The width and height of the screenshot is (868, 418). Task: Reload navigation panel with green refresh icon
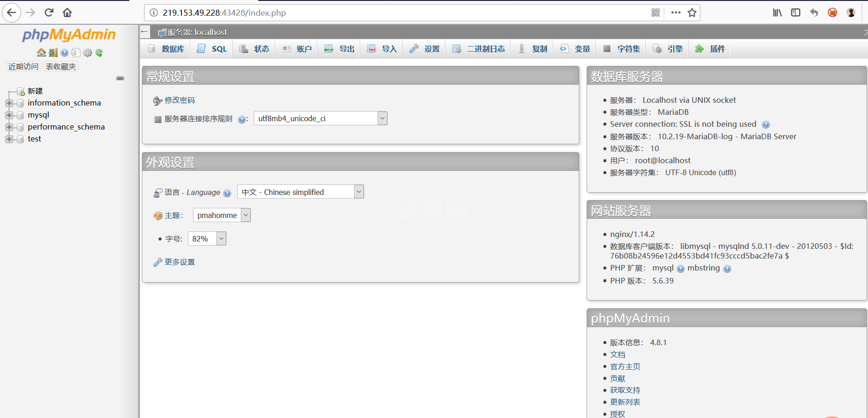pos(99,53)
